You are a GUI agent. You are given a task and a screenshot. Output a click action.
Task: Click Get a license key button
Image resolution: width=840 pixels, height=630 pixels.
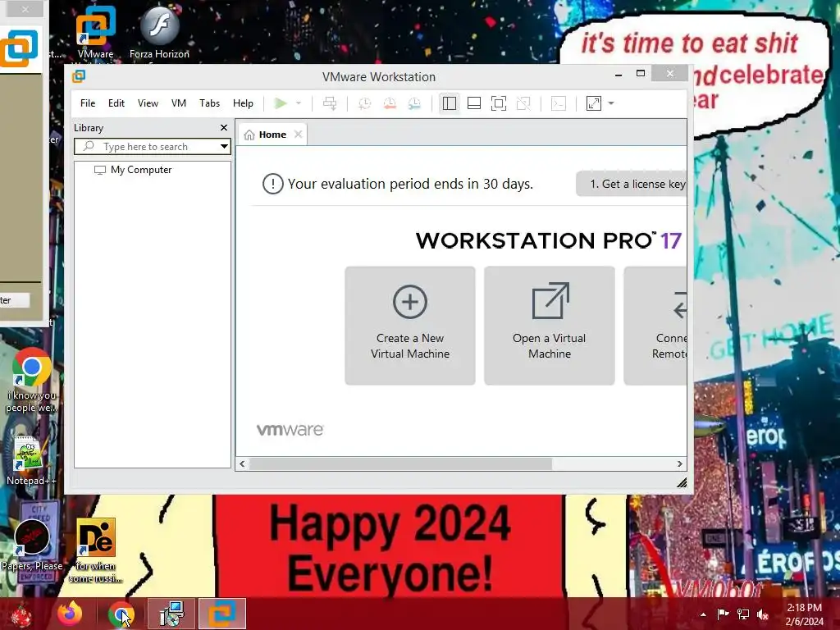click(631, 184)
